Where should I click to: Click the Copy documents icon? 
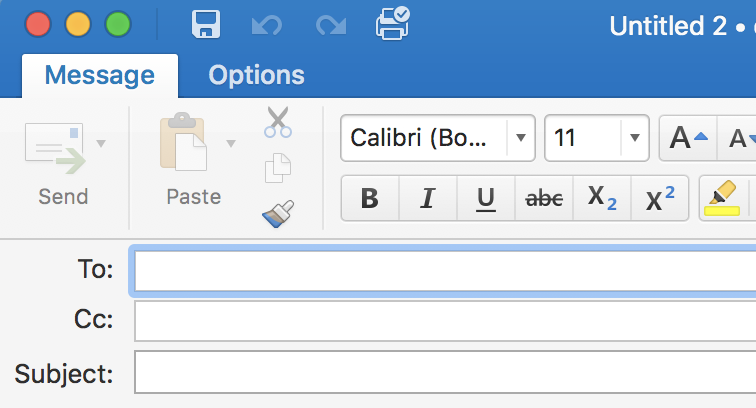pos(278,168)
